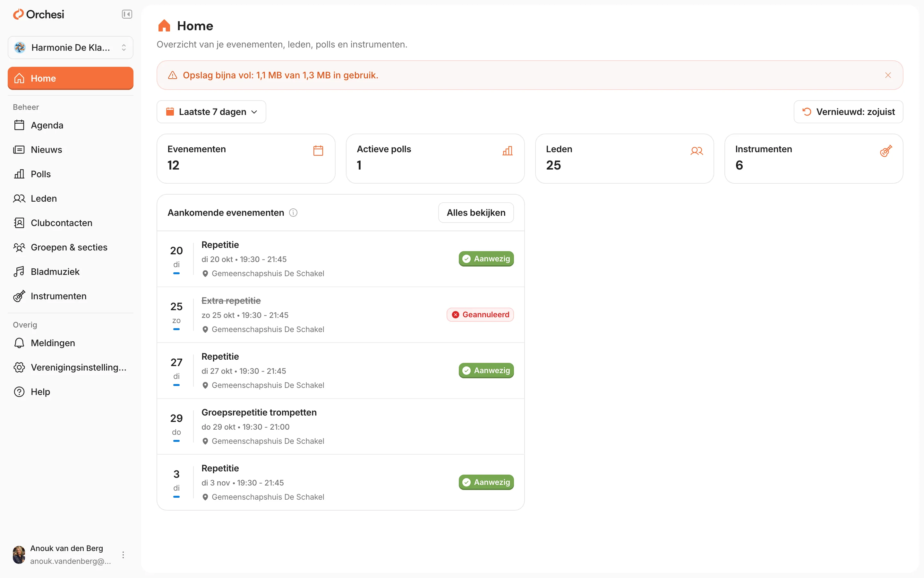This screenshot has height=578, width=924.
Task: Click the text 'di 3 nov • 19:30 - 21:45'
Action: click(243, 483)
